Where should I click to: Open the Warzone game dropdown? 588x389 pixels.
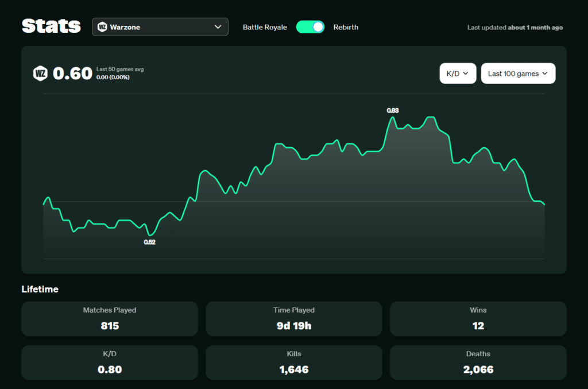(x=160, y=26)
